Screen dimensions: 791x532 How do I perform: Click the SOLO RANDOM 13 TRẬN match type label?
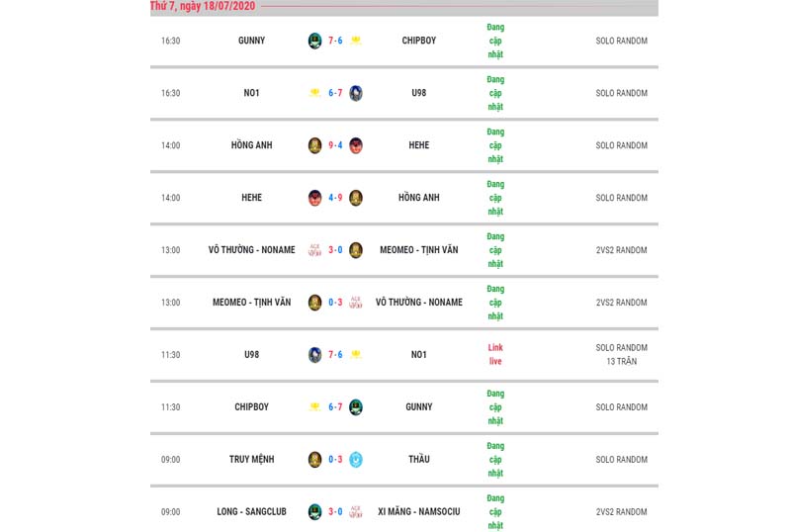coord(622,354)
